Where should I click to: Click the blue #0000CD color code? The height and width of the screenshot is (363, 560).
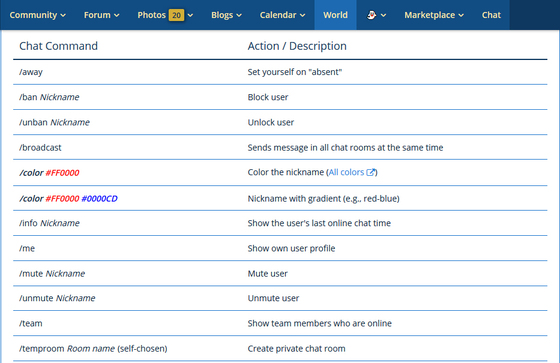coord(99,199)
